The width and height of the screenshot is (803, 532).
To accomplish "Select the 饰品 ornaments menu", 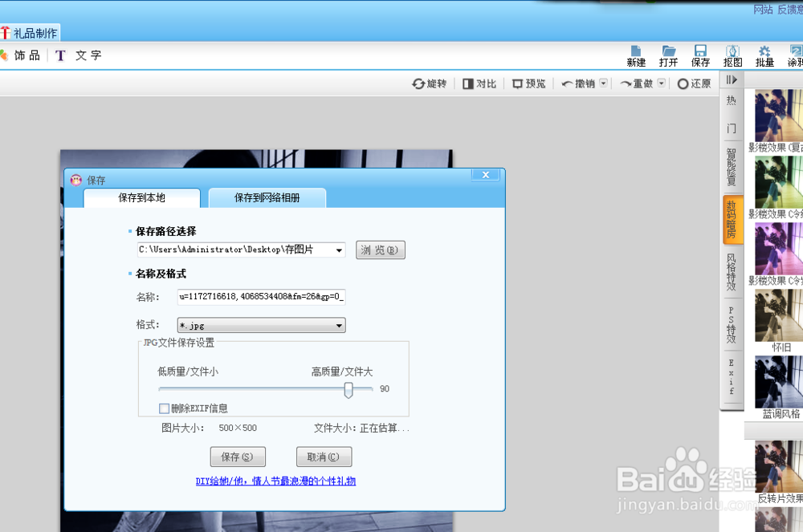I will pos(21,55).
